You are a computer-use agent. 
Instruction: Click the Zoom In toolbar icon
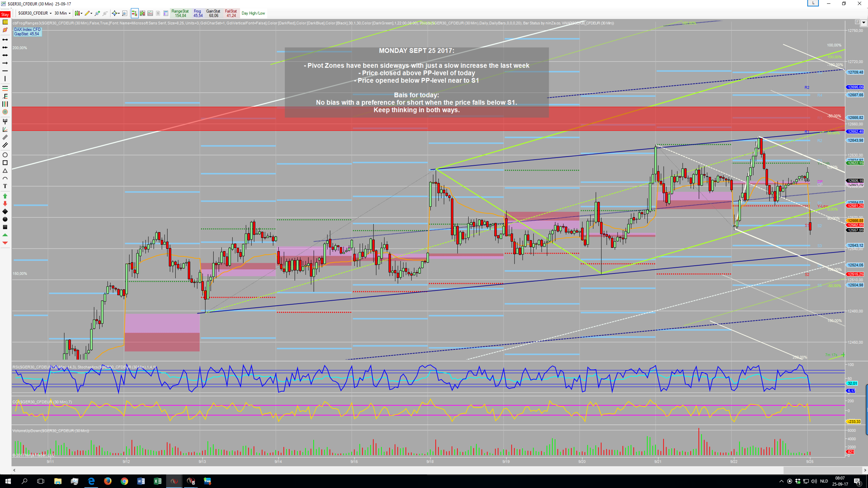(x=97, y=13)
